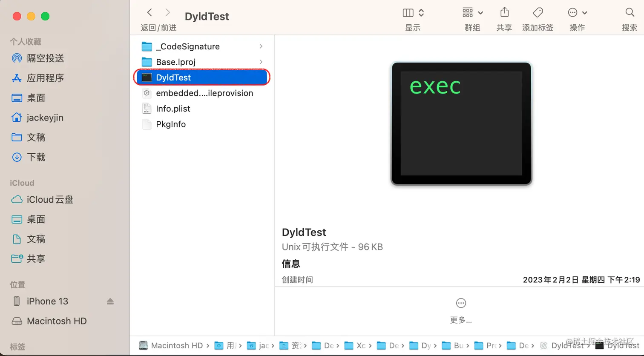Select Macintosh HD in the sidebar

point(49,321)
